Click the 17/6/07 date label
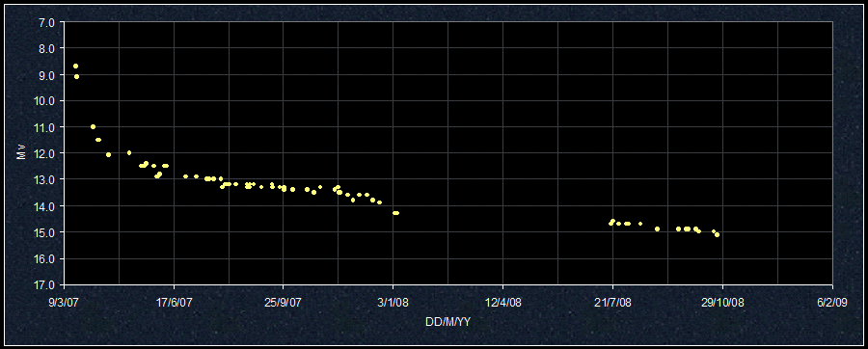 175,303
